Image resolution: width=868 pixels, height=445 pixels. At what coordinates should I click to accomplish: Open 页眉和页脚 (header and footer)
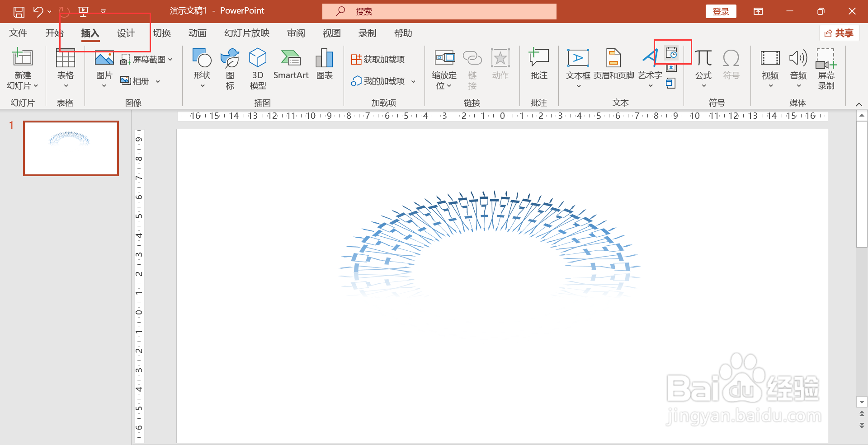click(x=613, y=64)
